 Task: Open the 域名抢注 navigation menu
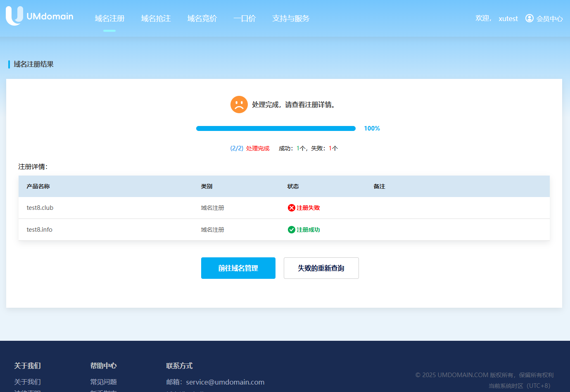click(156, 19)
